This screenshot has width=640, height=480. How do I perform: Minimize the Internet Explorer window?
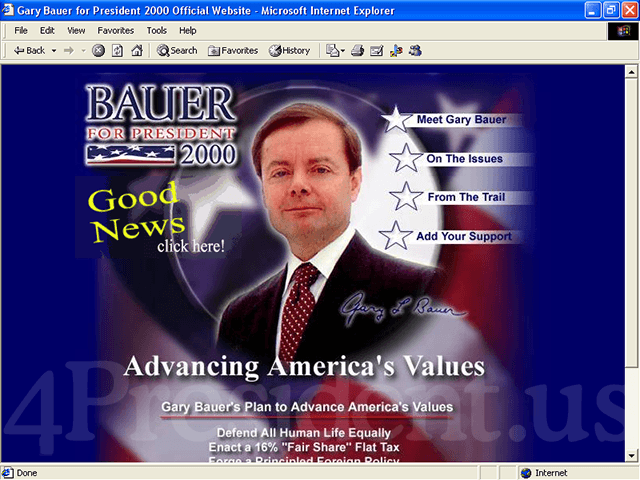point(593,10)
